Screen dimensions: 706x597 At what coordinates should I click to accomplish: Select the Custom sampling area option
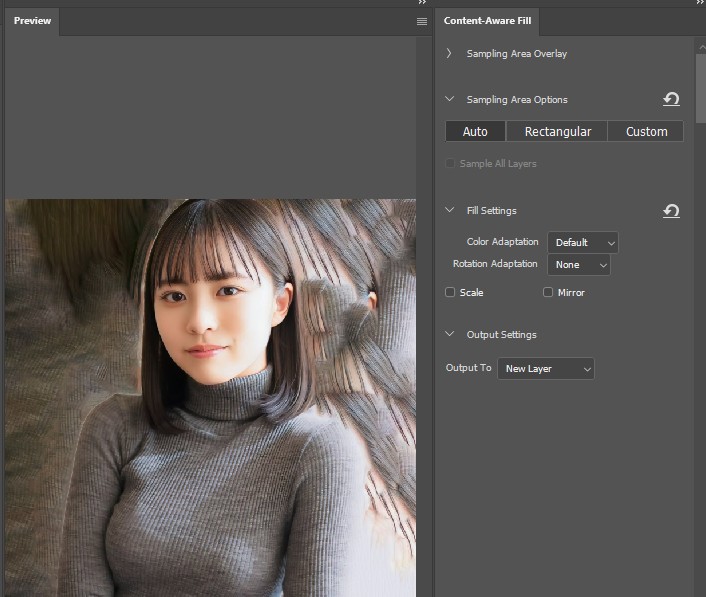(646, 131)
